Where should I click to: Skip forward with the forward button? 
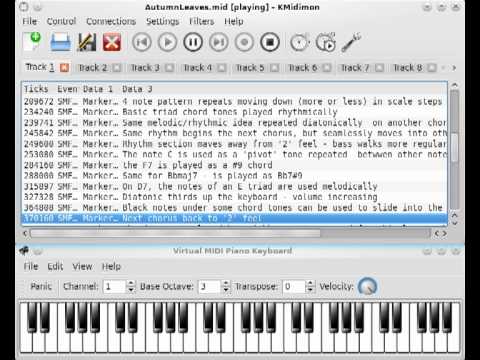(219, 43)
